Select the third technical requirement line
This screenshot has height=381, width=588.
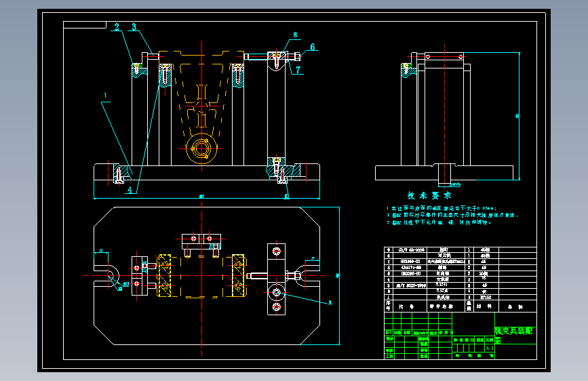coord(439,222)
